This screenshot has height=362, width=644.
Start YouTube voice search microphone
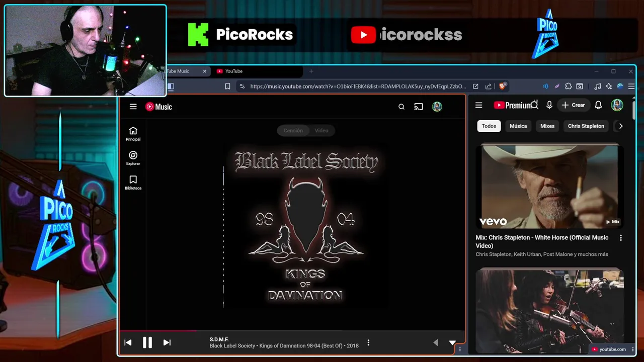549,105
